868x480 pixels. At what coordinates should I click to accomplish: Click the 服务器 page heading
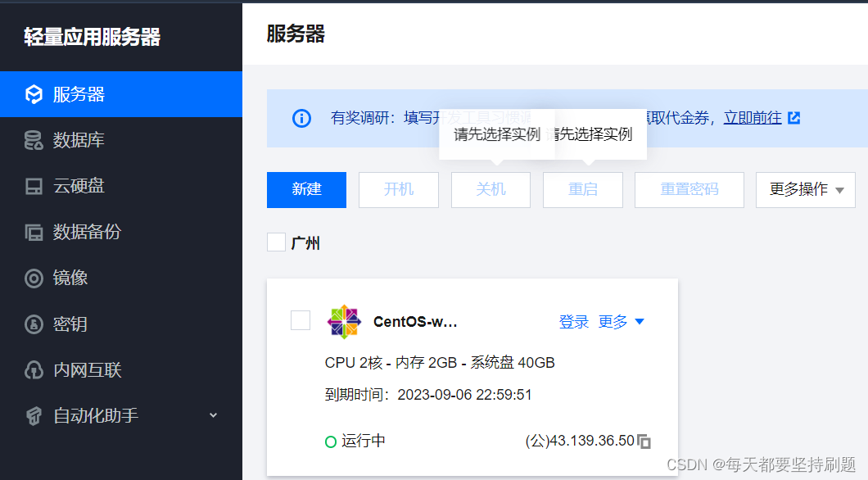coord(296,34)
